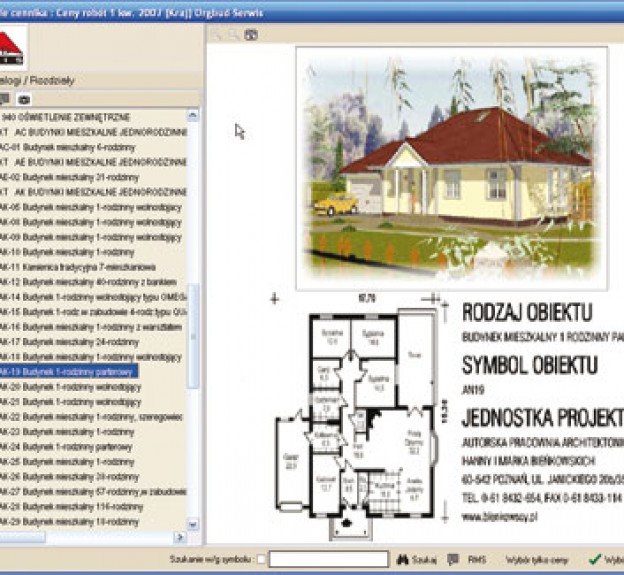Click the fit-view icon in preview toolbar
Image resolution: width=624 pixels, height=575 pixels.
[x=251, y=35]
